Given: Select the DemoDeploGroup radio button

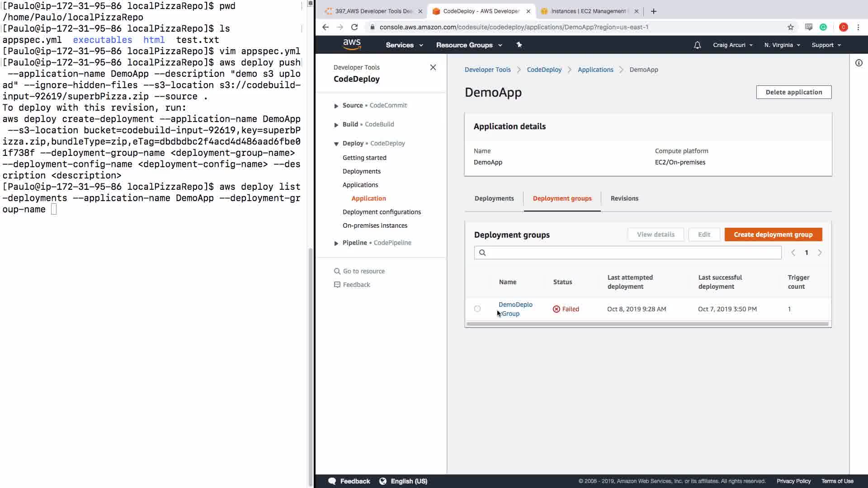Looking at the screenshot, I should (x=477, y=309).
